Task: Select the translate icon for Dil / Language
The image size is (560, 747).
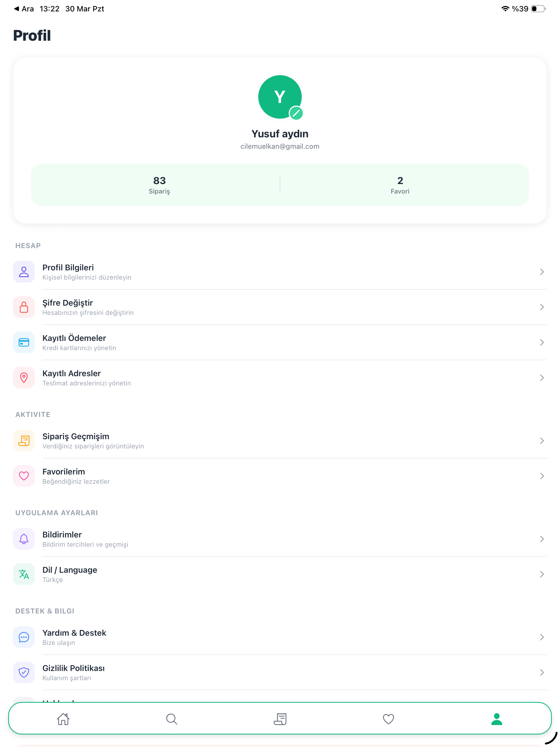Action: click(x=24, y=574)
